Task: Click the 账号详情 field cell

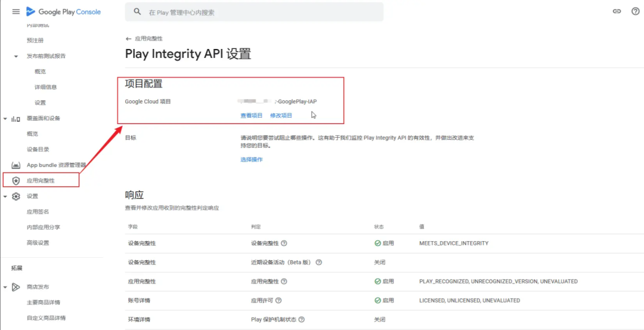Action: pos(139,300)
